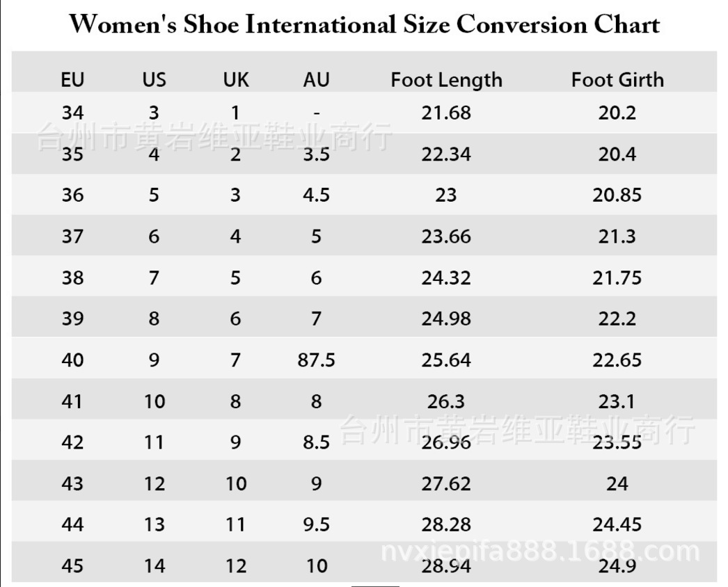Click foot length value 24.32
728x587 pixels.
pyautogui.click(x=446, y=278)
